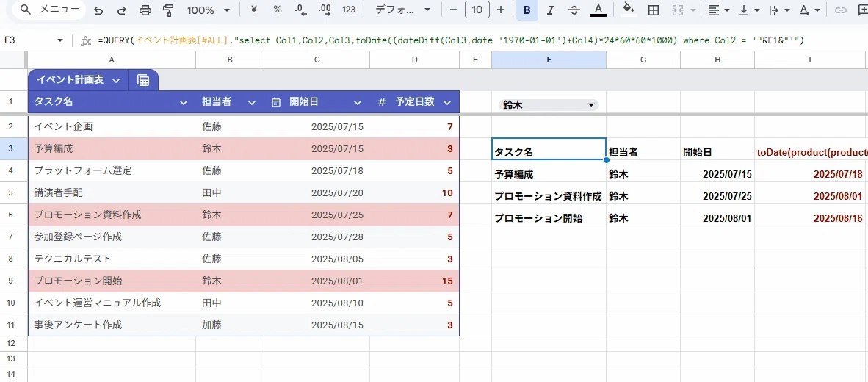Select the 2025/07/20 date cell

click(317, 192)
